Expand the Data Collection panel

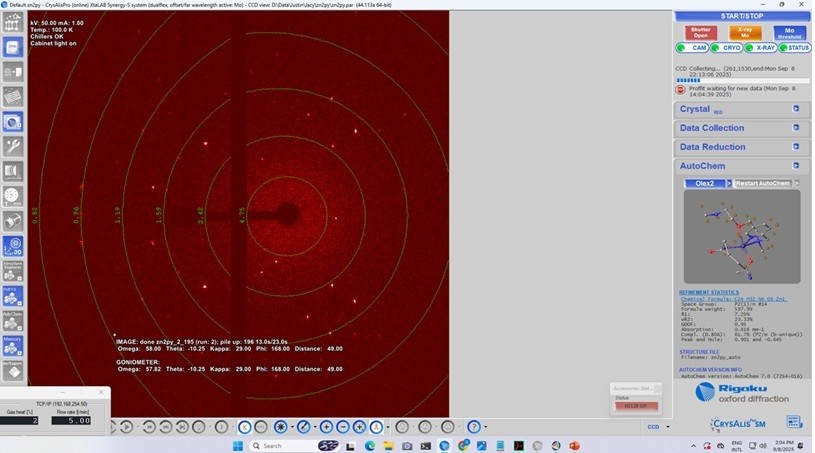pyautogui.click(x=740, y=128)
